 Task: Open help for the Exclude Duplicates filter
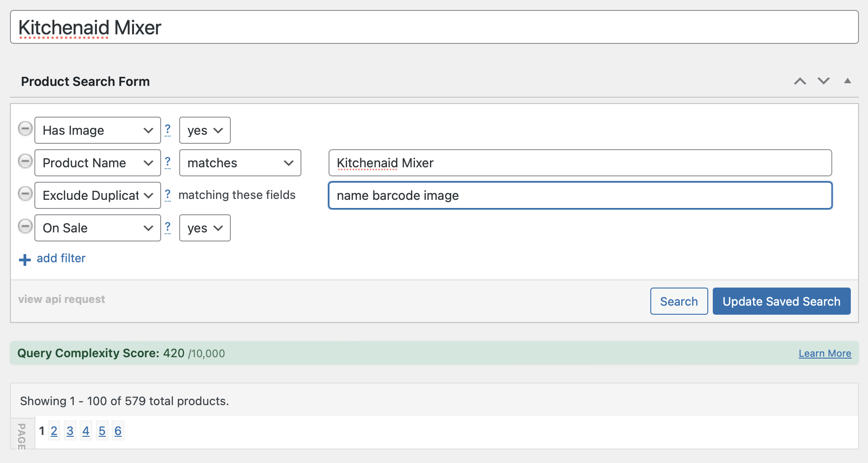(x=167, y=195)
